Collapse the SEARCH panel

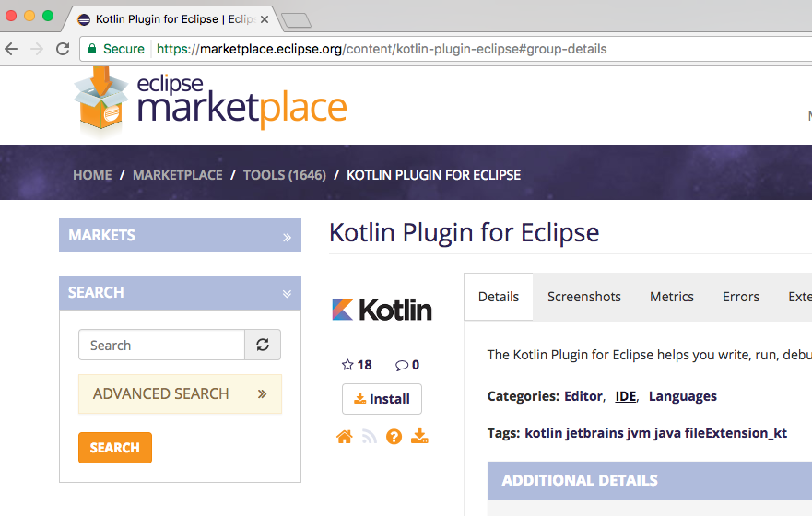[181, 293]
